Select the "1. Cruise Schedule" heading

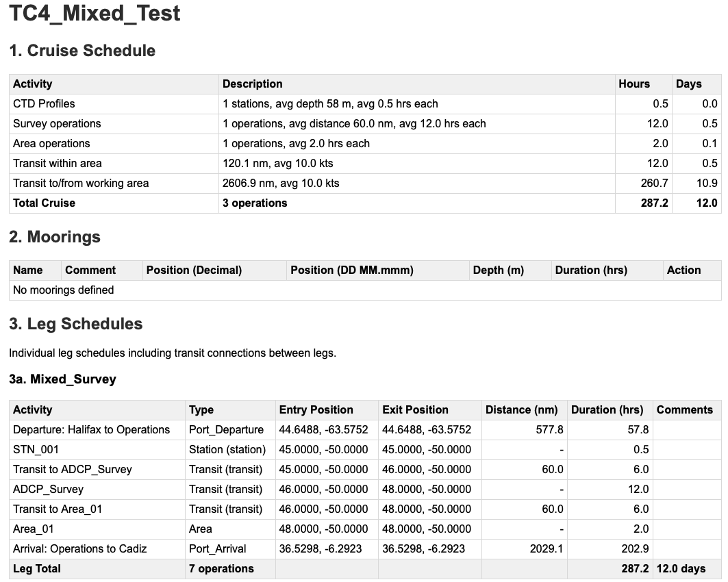point(82,51)
